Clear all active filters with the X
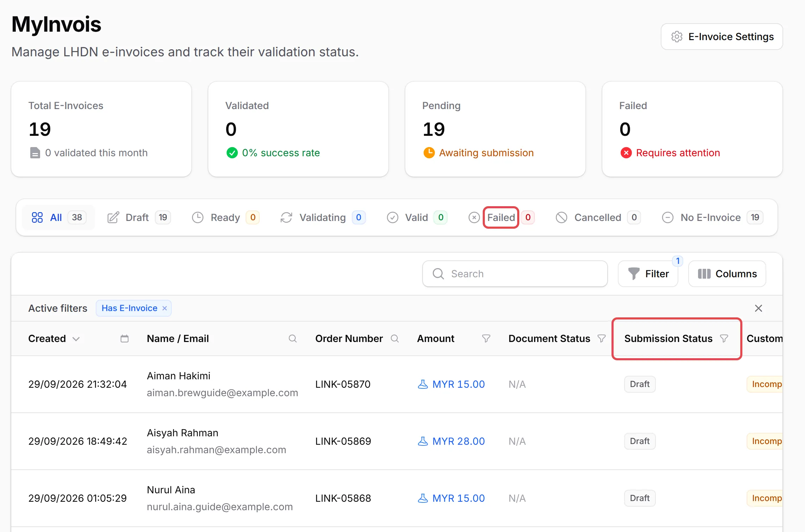The height and width of the screenshot is (532, 805). [x=759, y=308]
